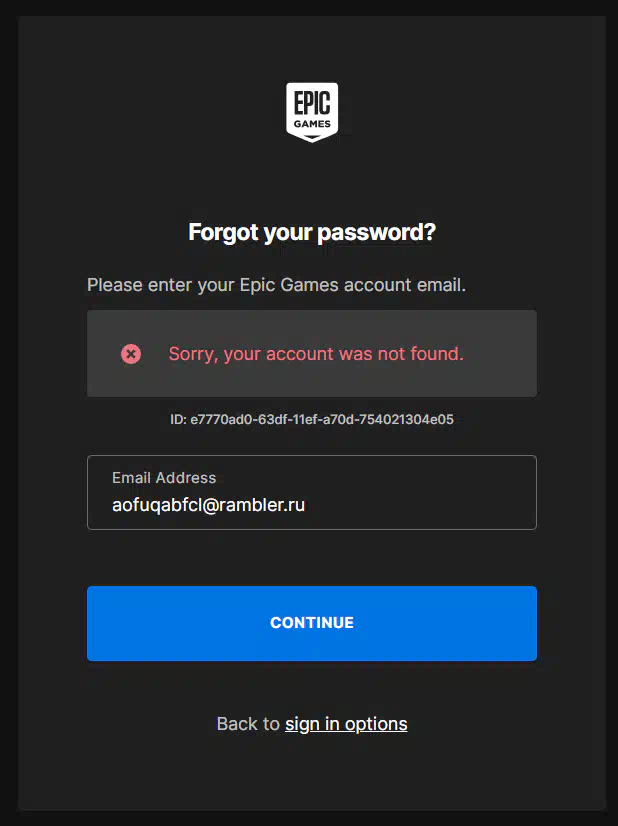Viewport: 618px width, 826px height.
Task: Click the "rambler.ru" domain in the email field
Action: pyautogui.click(x=268, y=505)
